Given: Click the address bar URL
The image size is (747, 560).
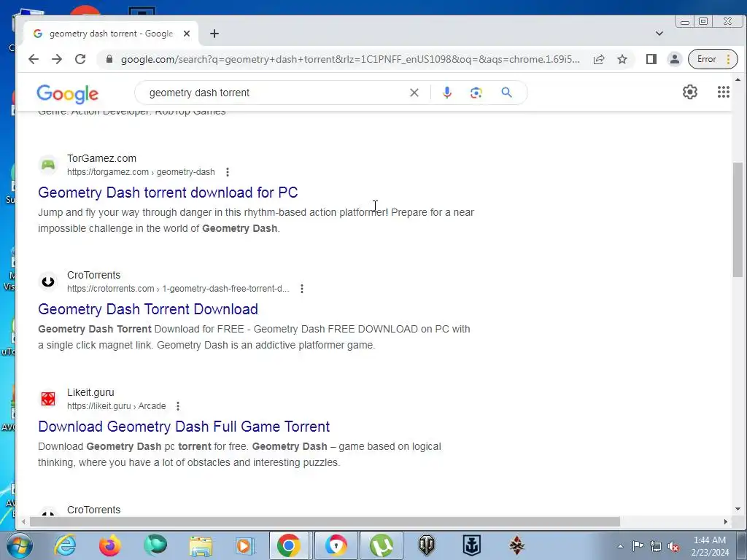Looking at the screenshot, I should coord(350,59).
